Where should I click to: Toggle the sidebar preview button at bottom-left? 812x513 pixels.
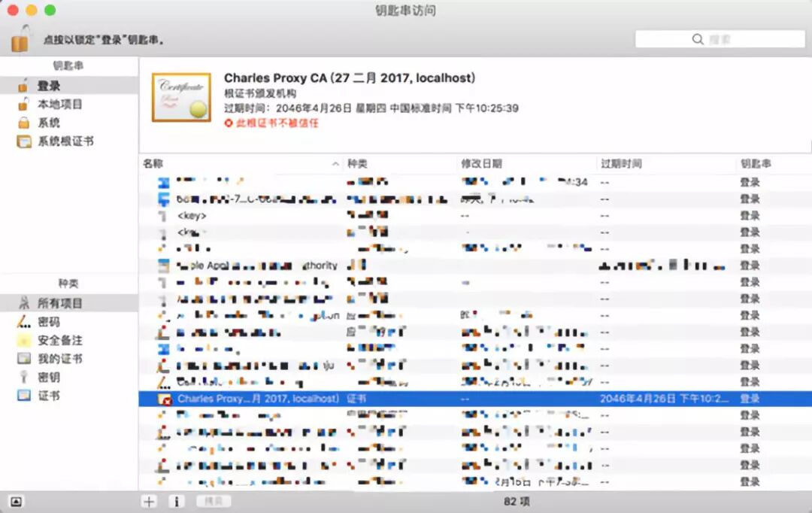pos(16,501)
